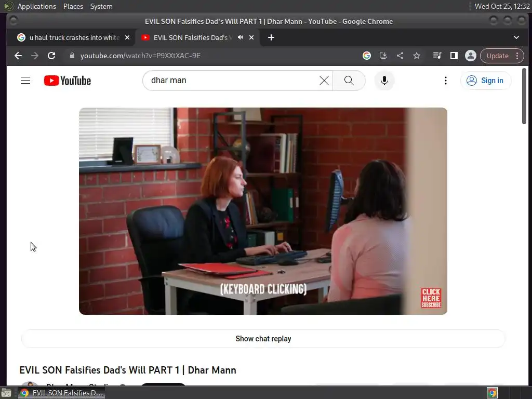
Task: Share this page using the share icon
Action: 400,56
